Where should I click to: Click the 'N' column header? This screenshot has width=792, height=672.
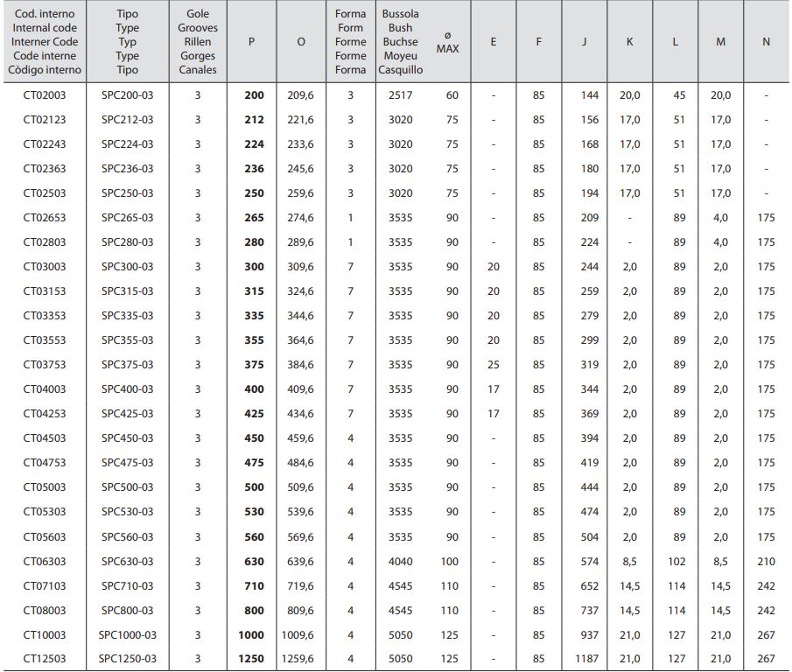pyautogui.click(x=767, y=42)
